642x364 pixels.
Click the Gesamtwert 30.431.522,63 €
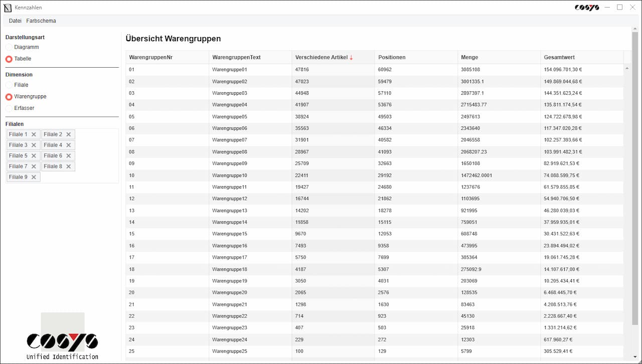pos(561,234)
